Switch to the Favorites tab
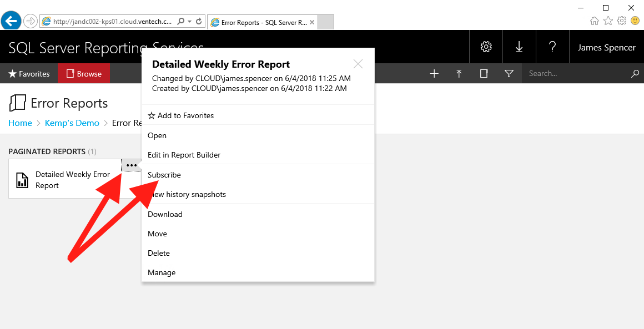The width and height of the screenshot is (644, 329). [29, 74]
